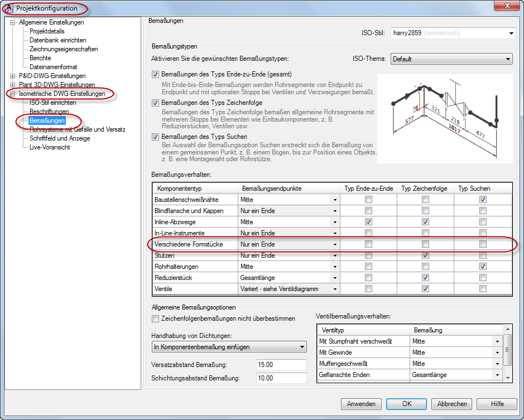
Task: Click the Anwenden button
Action: tap(361, 404)
